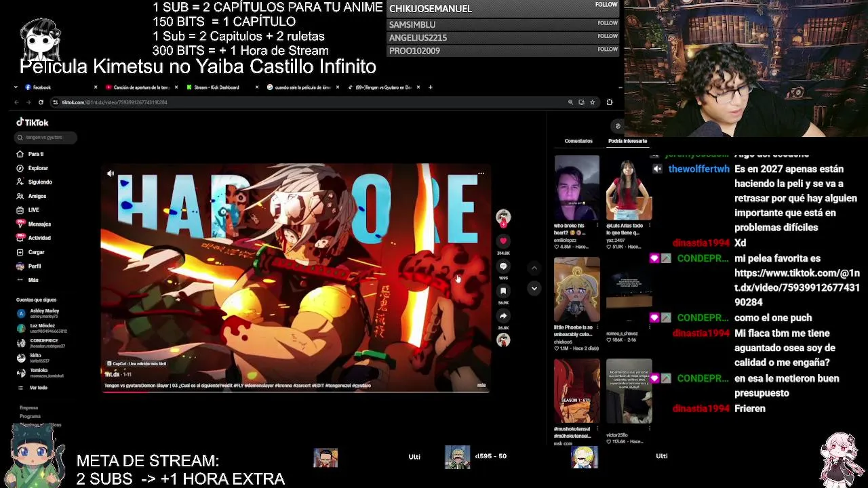Open 'little Phoebe' suggested video
The image size is (868, 488).
(x=576, y=289)
